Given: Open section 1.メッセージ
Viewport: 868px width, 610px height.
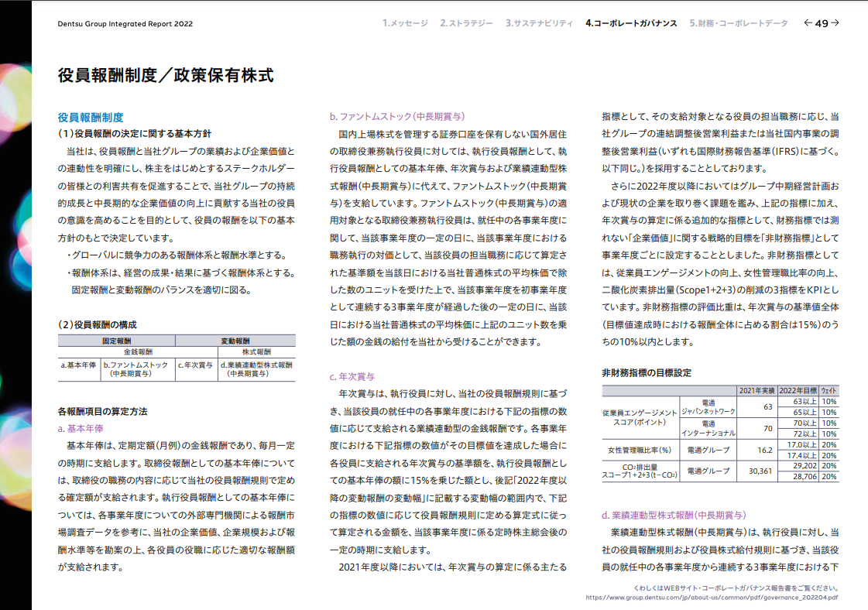Looking at the screenshot, I should pyautogui.click(x=405, y=23).
